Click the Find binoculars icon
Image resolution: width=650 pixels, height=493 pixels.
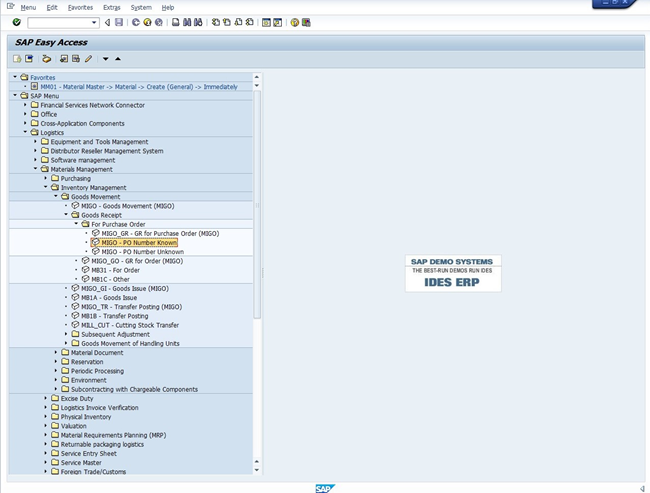coord(187,22)
